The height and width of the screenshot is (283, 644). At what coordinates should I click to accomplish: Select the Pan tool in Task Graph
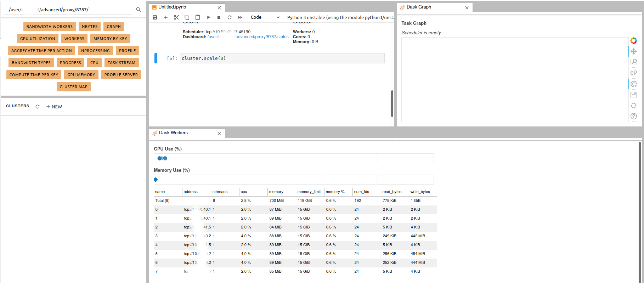point(634,51)
